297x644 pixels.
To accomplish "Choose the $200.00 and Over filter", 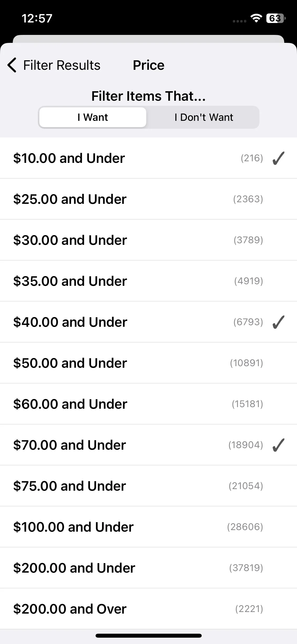I will coord(148,609).
